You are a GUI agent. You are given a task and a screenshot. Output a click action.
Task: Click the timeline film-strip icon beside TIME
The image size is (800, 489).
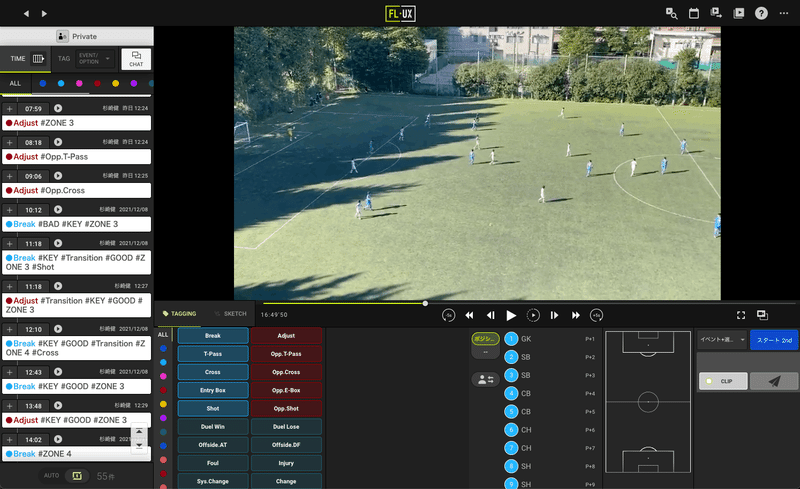point(38,59)
